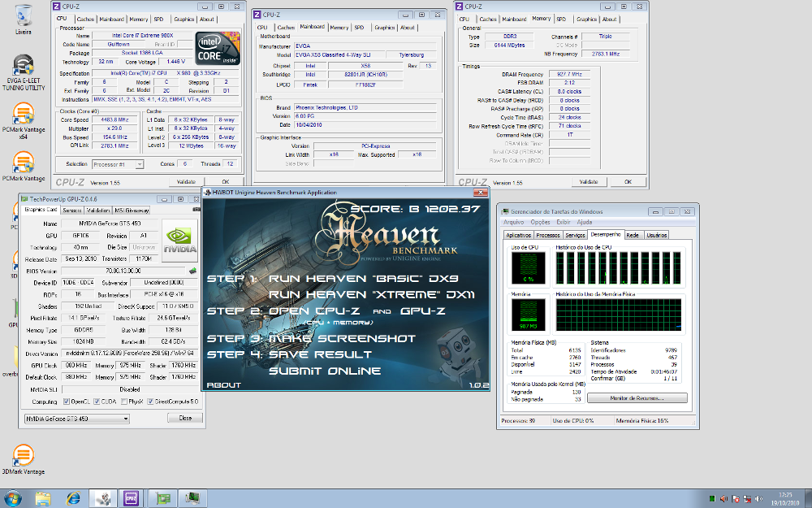Open the NVIDIA GeForce GTS 450 dropdown

(76, 419)
